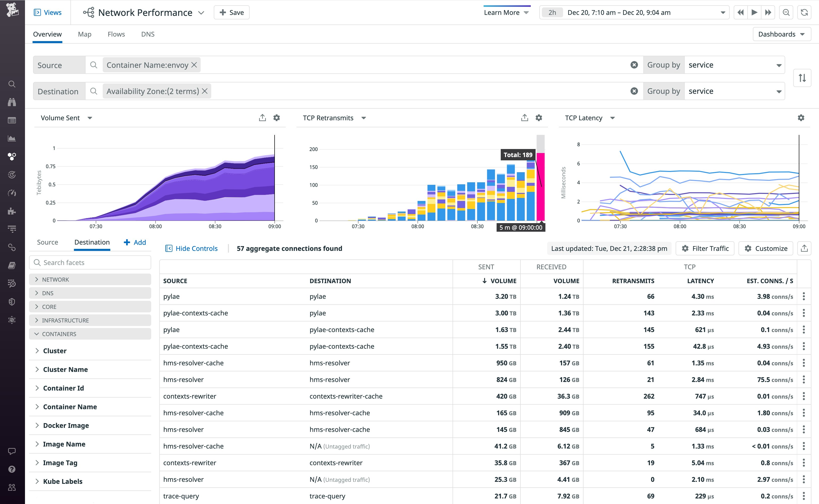Select the Watchdog binoculars icon in the sidebar
This screenshot has width=819, height=504.
click(x=12, y=102)
